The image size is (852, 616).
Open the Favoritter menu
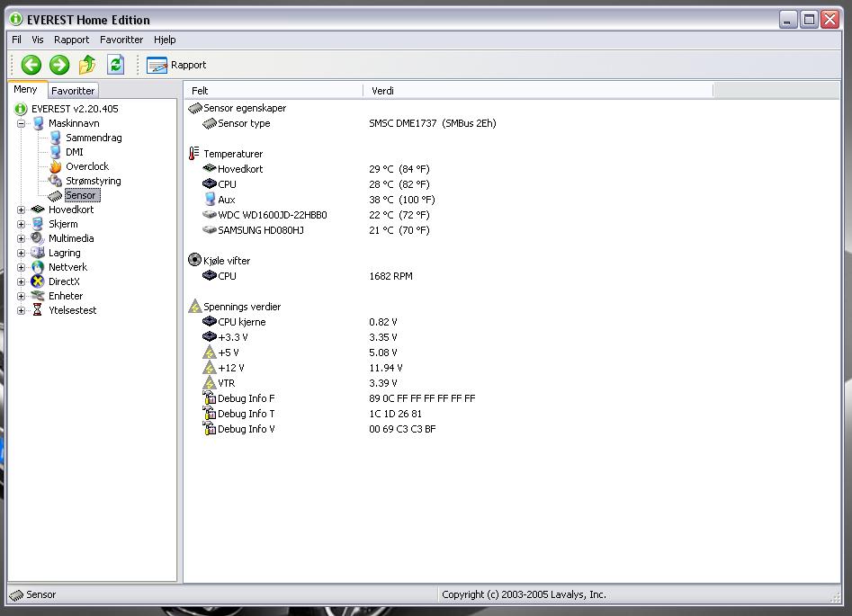[x=121, y=40]
